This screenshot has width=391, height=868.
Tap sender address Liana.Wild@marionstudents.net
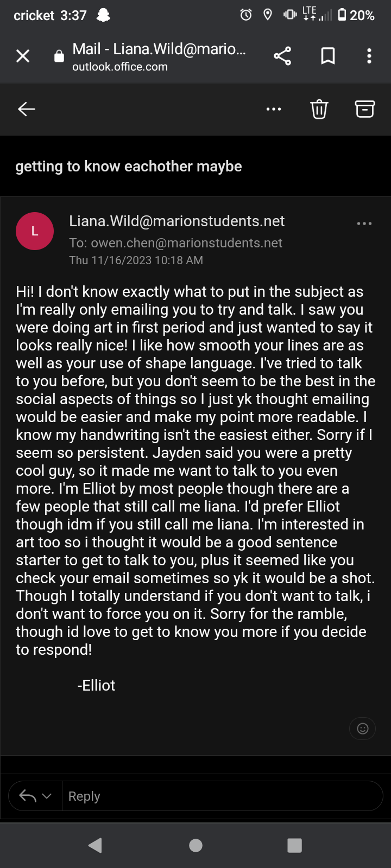coord(176,221)
